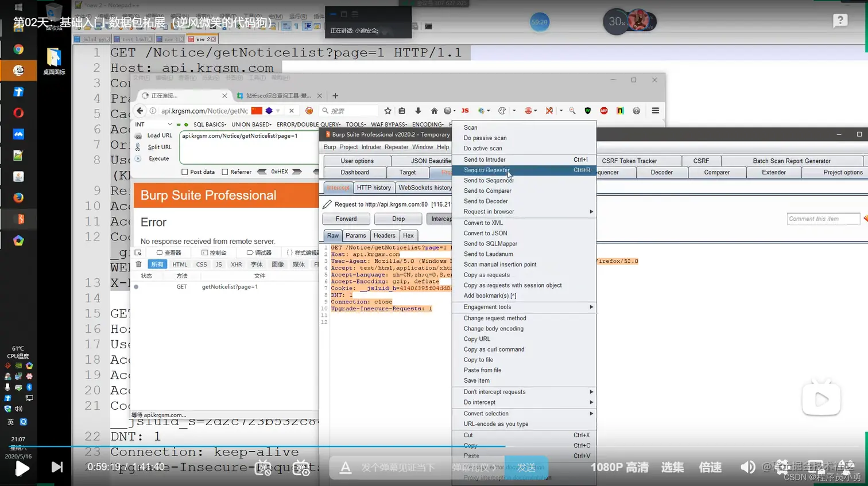Open Headers view tab in Burp
868x486 pixels.
point(384,235)
